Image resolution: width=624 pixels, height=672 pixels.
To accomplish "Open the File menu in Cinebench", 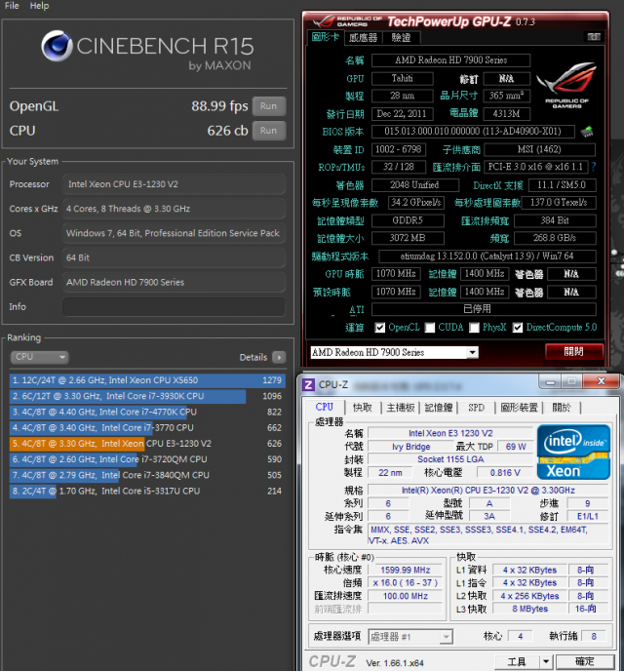I will [x=12, y=6].
